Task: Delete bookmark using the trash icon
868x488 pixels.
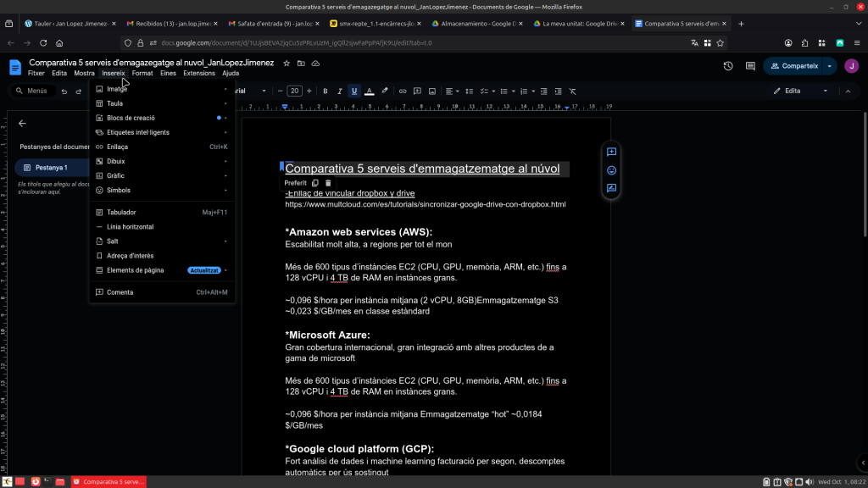Action: [329, 183]
